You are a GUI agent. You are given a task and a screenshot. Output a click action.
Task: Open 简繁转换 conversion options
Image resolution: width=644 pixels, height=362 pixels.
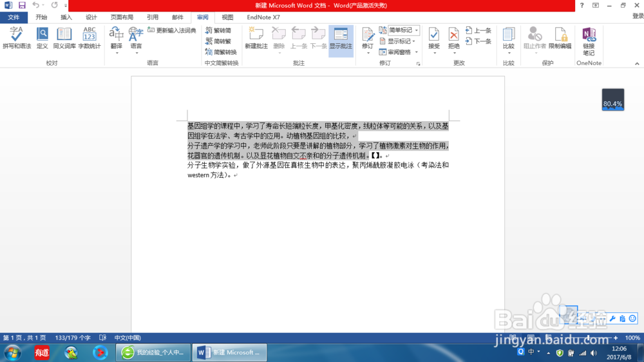tap(222, 52)
